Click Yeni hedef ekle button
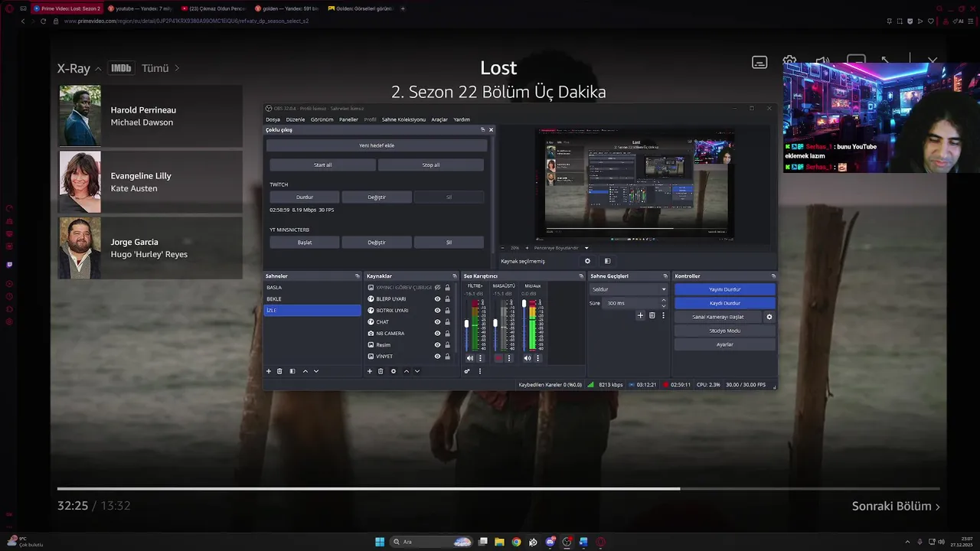This screenshot has height=551, width=980. (377, 145)
